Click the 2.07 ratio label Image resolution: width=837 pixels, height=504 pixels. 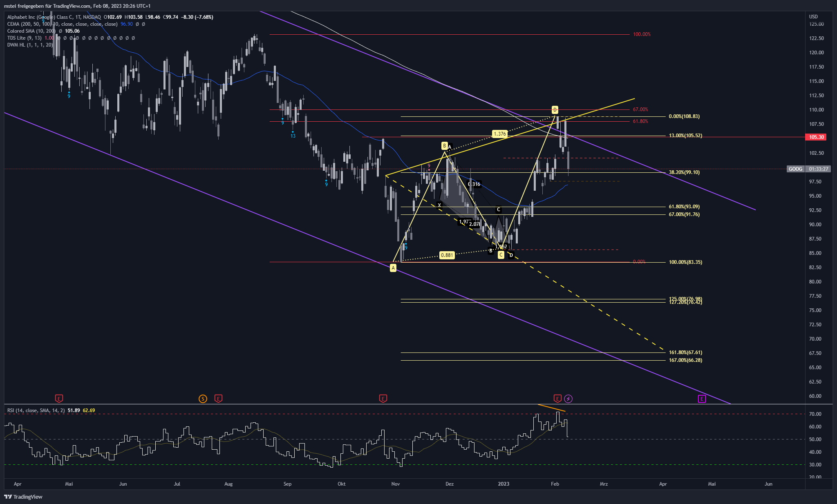pyautogui.click(x=475, y=224)
